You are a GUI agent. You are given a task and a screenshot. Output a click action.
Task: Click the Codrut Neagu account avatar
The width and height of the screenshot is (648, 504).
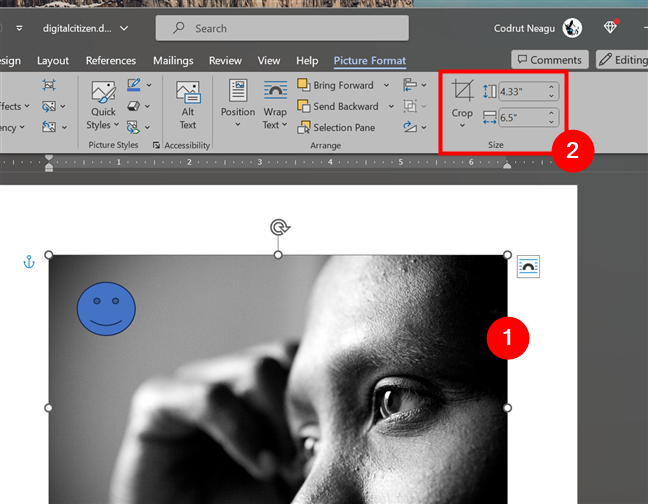[572, 28]
